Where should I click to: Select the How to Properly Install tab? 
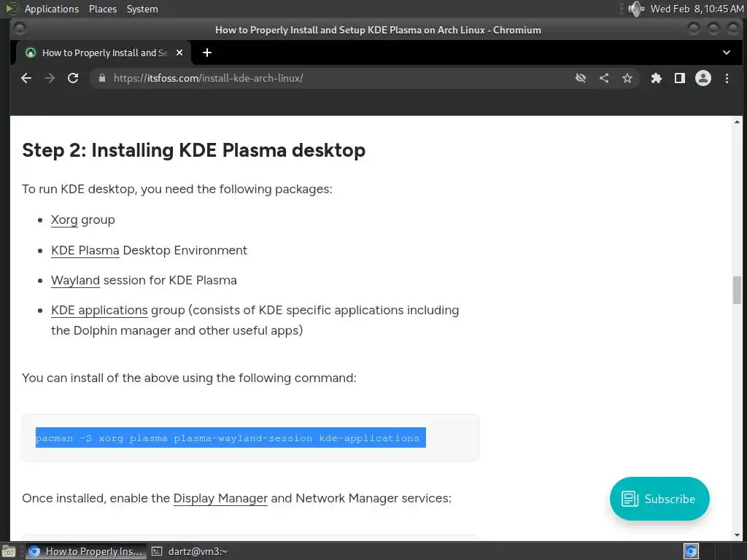tap(104, 52)
